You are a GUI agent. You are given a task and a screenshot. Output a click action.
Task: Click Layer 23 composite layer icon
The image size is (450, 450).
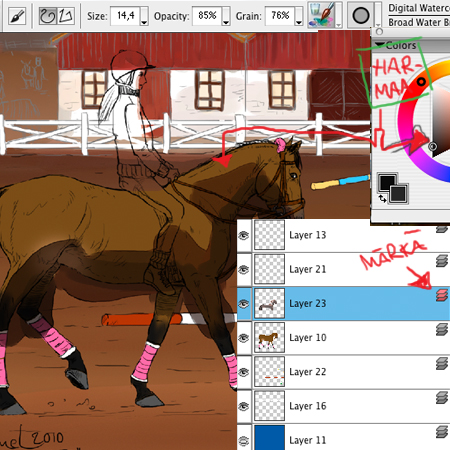click(442, 295)
